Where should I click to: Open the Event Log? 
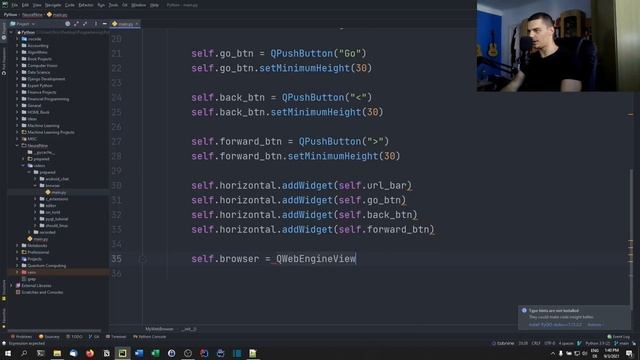[618, 337]
